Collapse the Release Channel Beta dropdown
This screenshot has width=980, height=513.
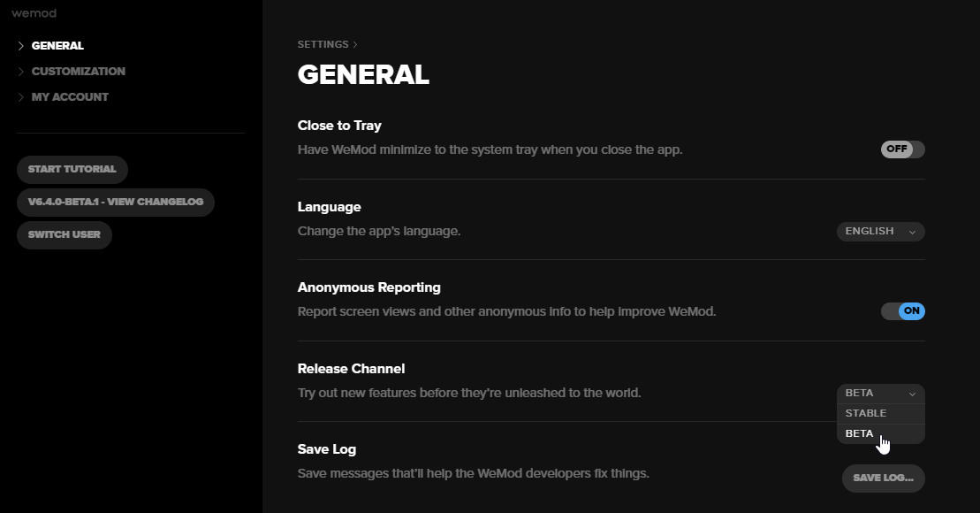tap(879, 394)
